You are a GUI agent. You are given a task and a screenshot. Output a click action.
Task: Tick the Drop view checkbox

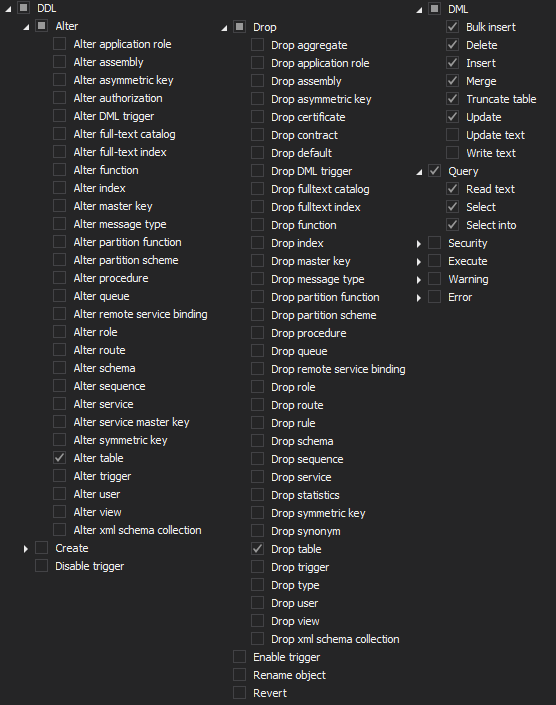[x=257, y=620]
